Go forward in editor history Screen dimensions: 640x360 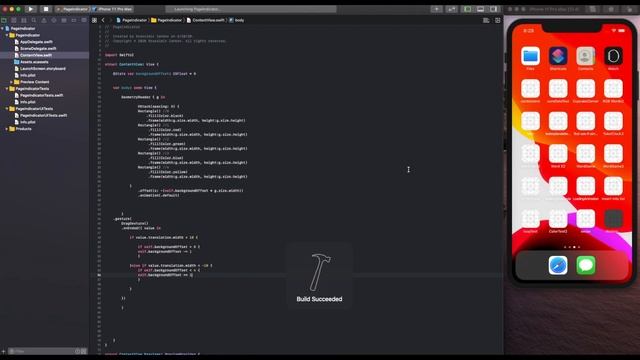click(x=110, y=20)
